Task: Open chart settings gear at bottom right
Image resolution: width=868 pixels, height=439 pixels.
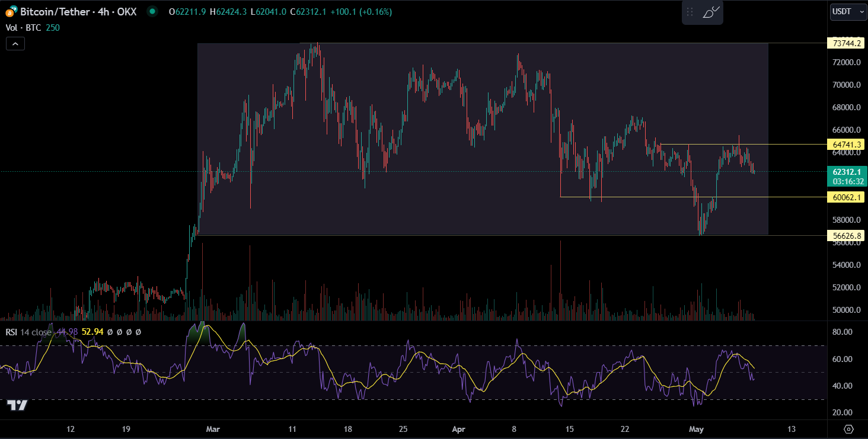Action: click(848, 429)
